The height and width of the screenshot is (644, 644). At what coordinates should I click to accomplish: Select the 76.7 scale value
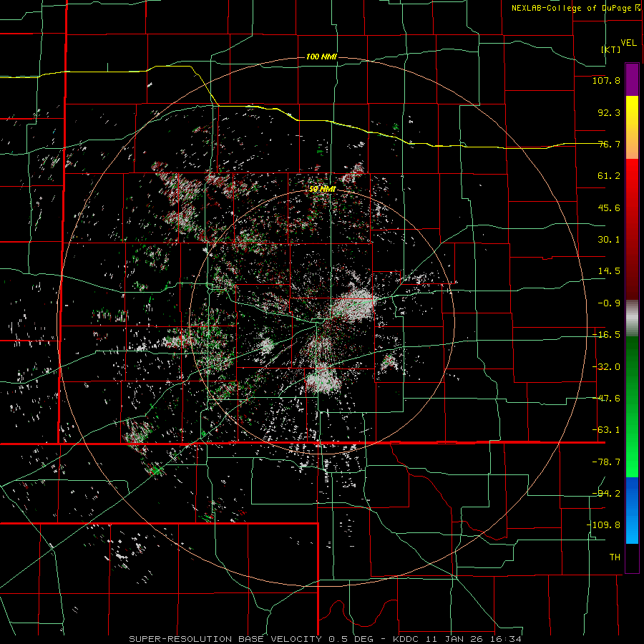pos(609,144)
